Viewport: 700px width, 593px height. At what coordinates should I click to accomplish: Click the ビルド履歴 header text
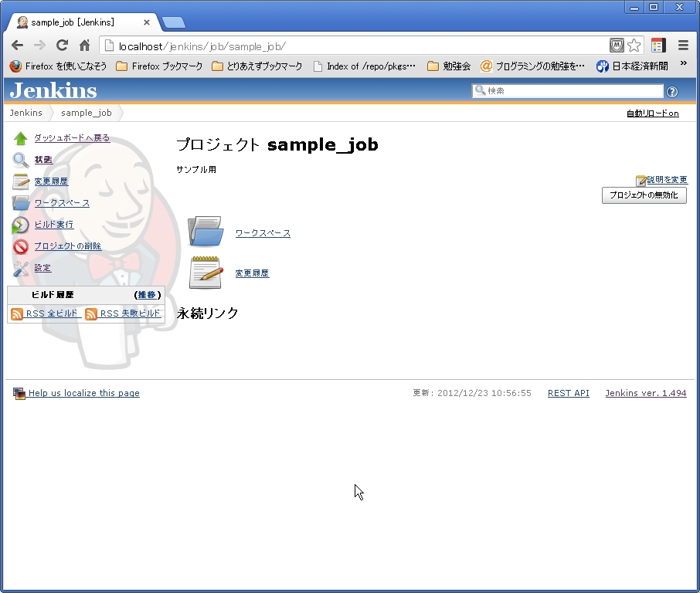pos(53,295)
